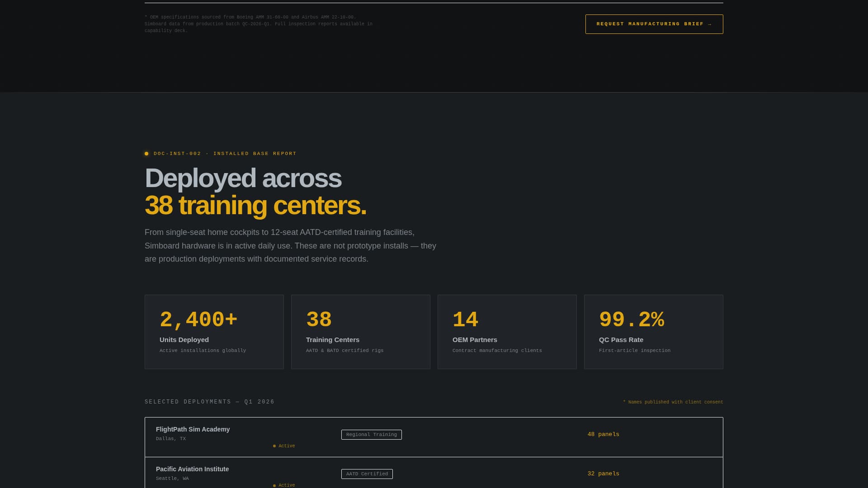Screen dimensions: 868x488
Task: Expand the 38 Training Centers stat card
Action: [360, 331]
